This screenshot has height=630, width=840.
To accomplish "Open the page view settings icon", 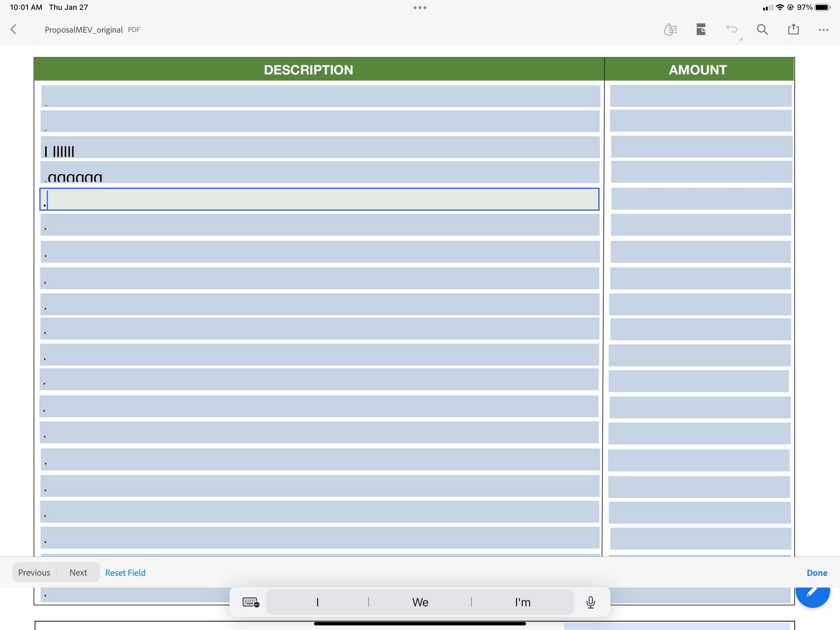I will tap(701, 30).
